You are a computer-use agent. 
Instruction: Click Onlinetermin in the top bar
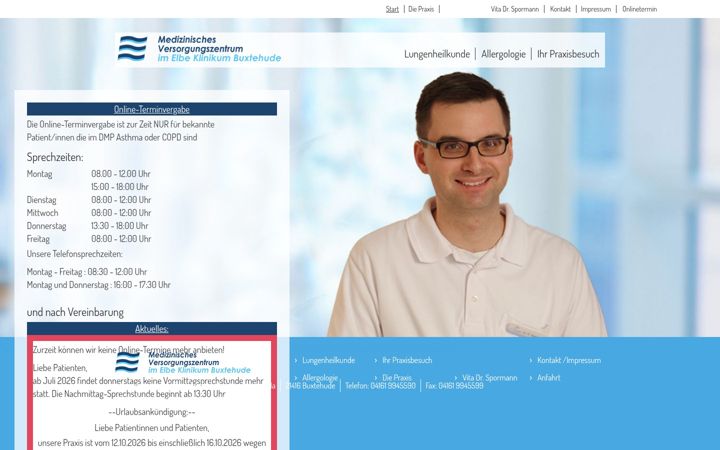point(640,9)
